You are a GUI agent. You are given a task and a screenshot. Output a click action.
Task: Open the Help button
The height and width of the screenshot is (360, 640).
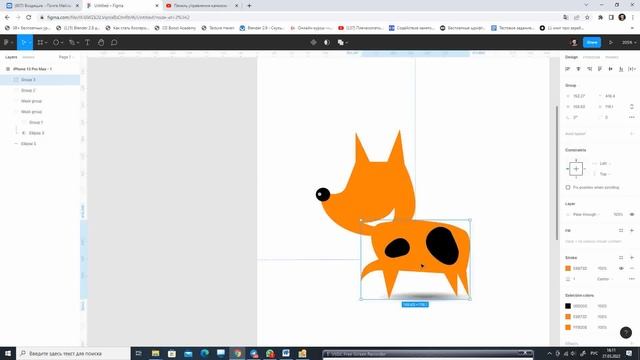(x=626, y=333)
